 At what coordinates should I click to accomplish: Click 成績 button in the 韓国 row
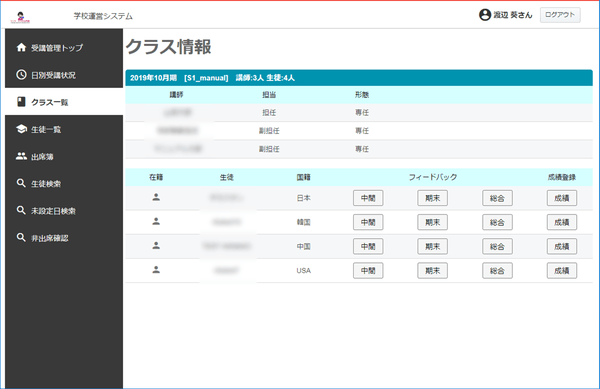[x=562, y=222]
